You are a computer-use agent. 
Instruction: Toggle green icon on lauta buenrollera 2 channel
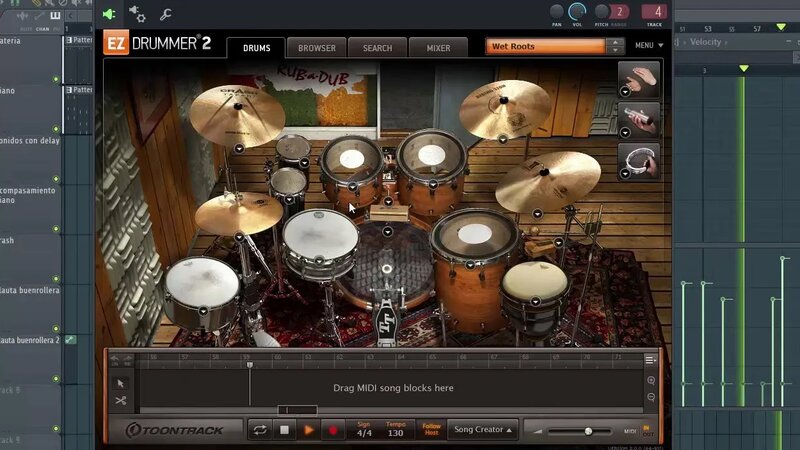(x=70, y=339)
